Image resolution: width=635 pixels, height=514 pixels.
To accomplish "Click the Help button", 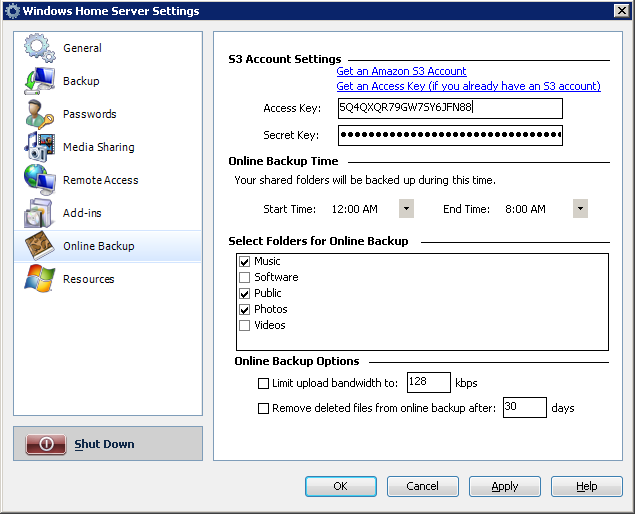I will click(x=586, y=486).
